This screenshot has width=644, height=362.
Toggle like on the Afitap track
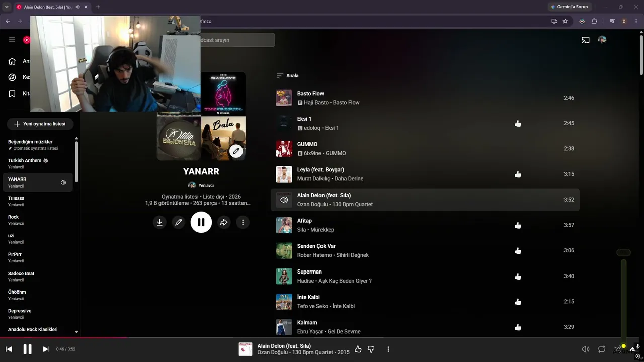pyautogui.click(x=518, y=225)
